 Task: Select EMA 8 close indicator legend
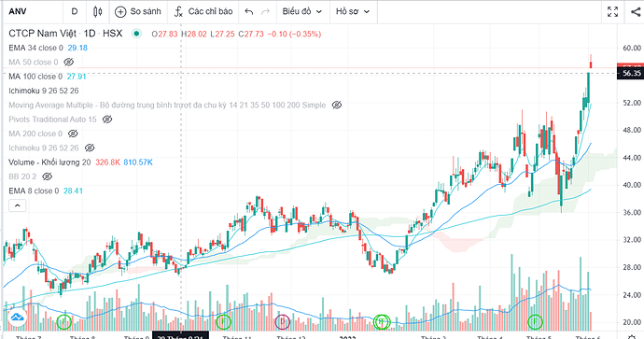pos(34,191)
